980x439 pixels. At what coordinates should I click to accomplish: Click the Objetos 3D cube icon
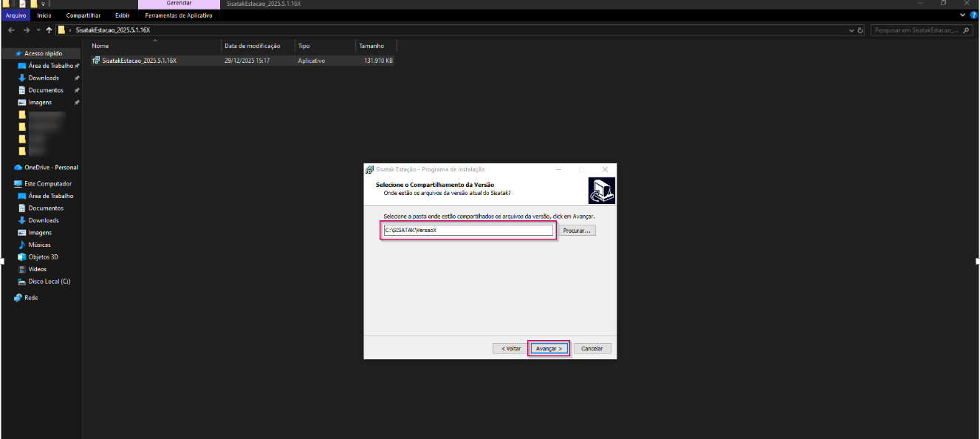click(x=22, y=257)
